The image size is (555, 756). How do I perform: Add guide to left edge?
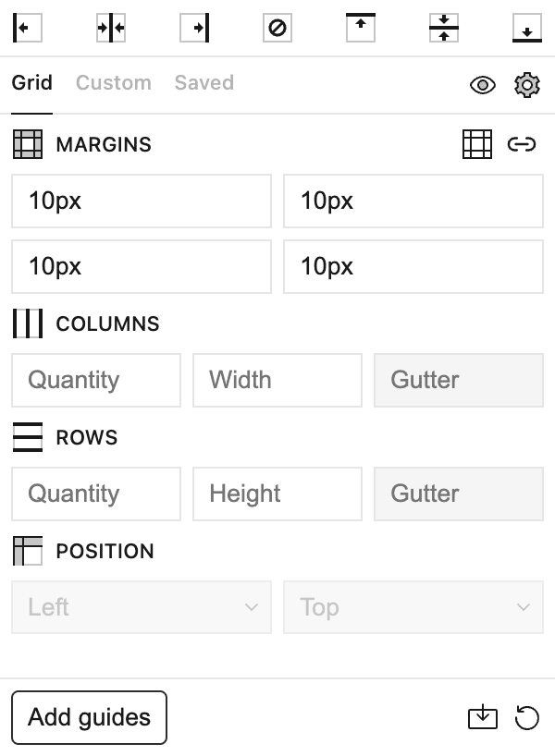[28, 28]
